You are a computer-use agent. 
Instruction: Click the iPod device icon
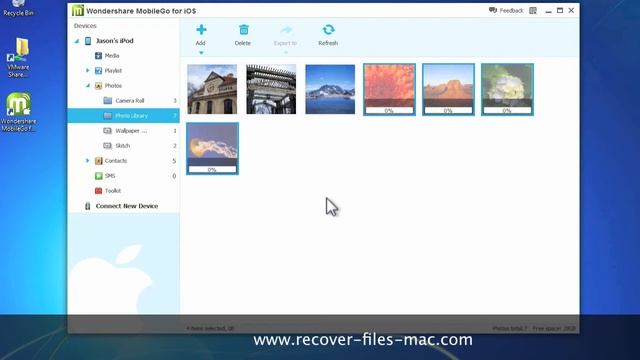pyautogui.click(x=88, y=41)
